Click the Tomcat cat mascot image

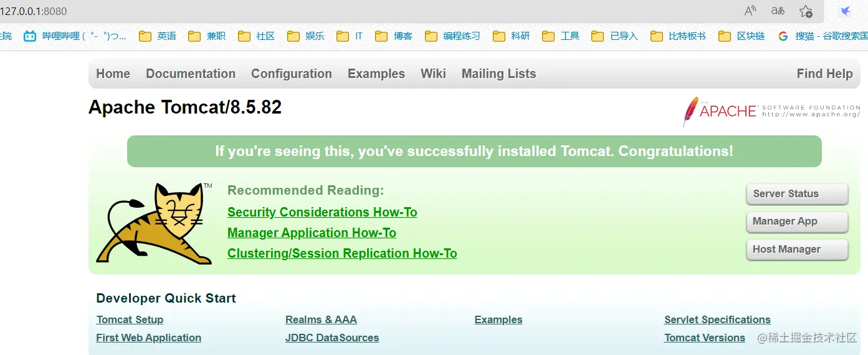[155, 223]
